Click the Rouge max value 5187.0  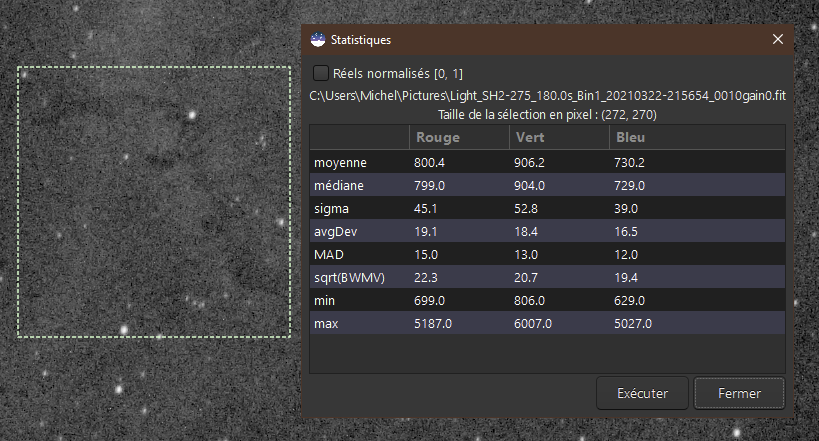[x=433, y=323]
